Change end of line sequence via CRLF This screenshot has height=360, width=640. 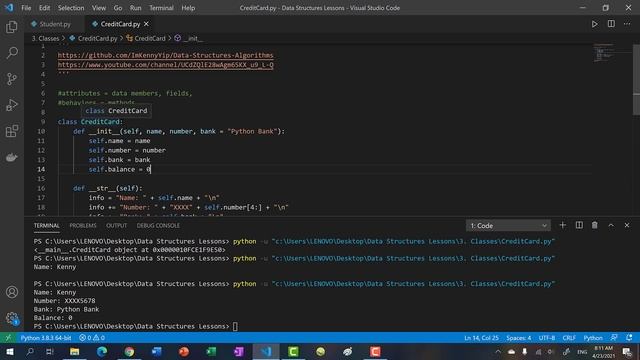(x=569, y=338)
